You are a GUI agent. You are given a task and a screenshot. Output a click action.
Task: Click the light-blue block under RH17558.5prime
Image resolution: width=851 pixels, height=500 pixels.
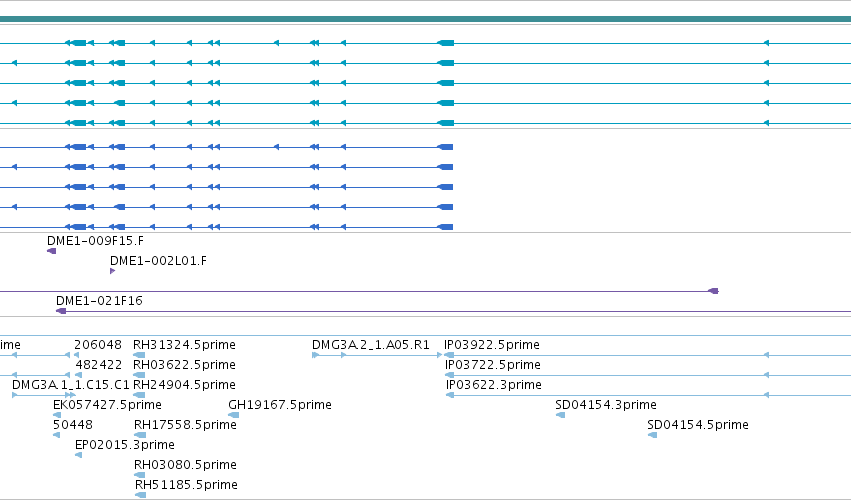click(x=140, y=435)
